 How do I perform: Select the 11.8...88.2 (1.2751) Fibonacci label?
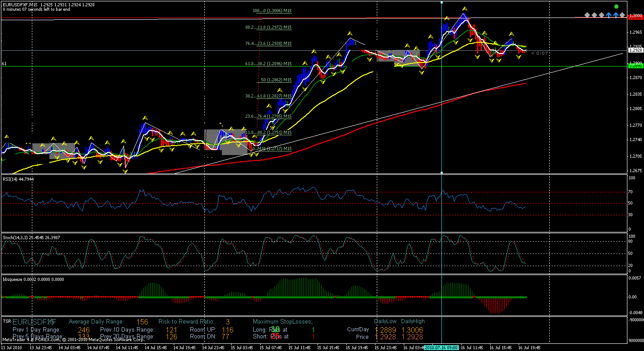coord(269,133)
